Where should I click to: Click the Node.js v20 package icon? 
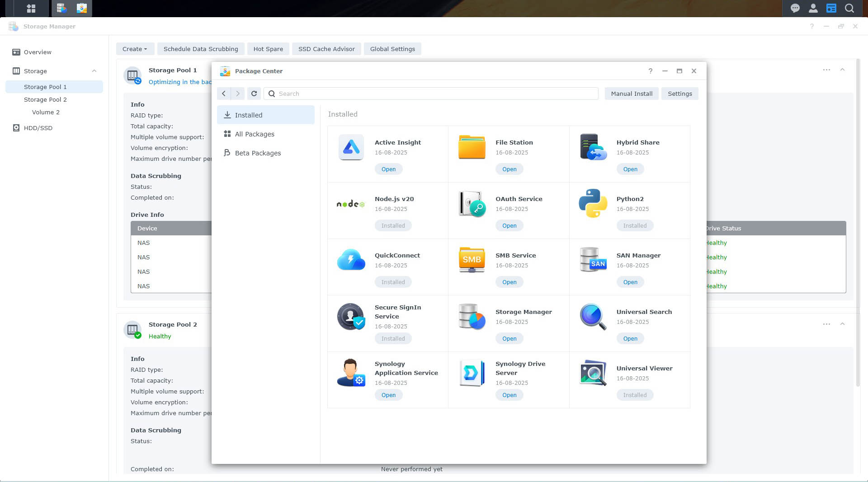351,204
